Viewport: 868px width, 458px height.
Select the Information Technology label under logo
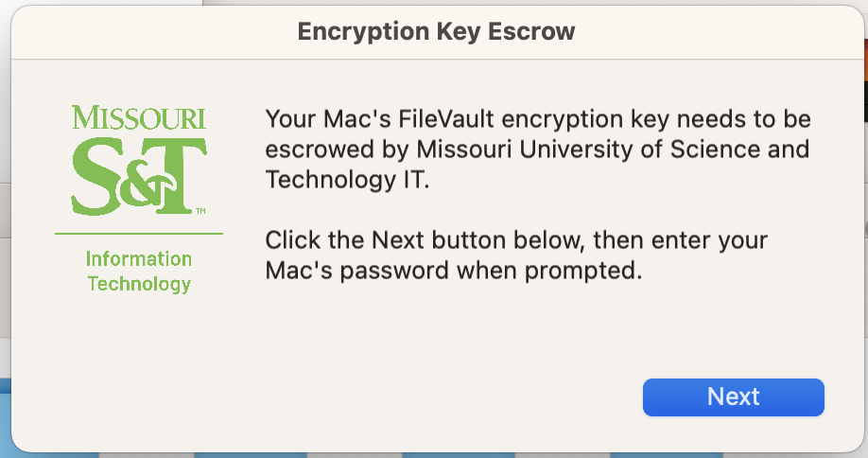click(139, 271)
